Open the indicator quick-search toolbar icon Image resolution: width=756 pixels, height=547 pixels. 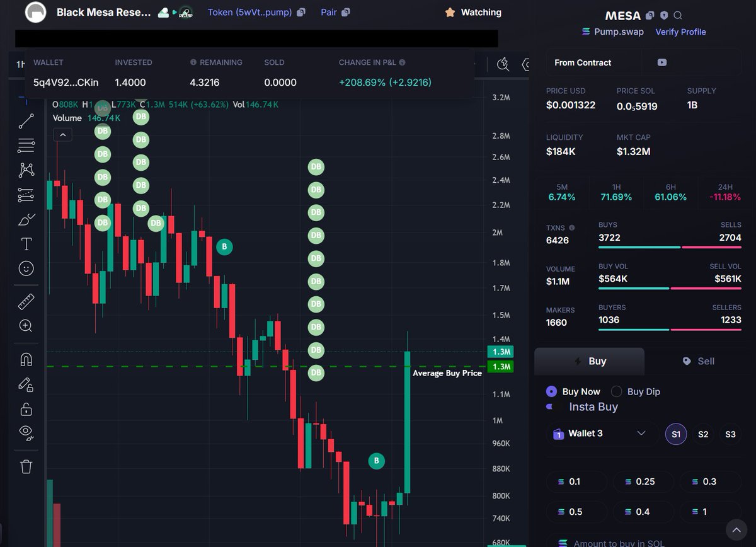503,64
